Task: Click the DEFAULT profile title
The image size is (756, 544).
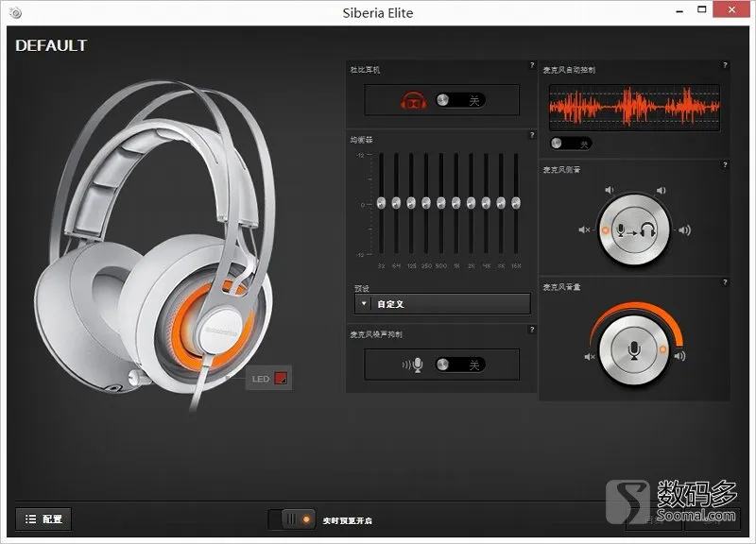Action: tap(51, 45)
